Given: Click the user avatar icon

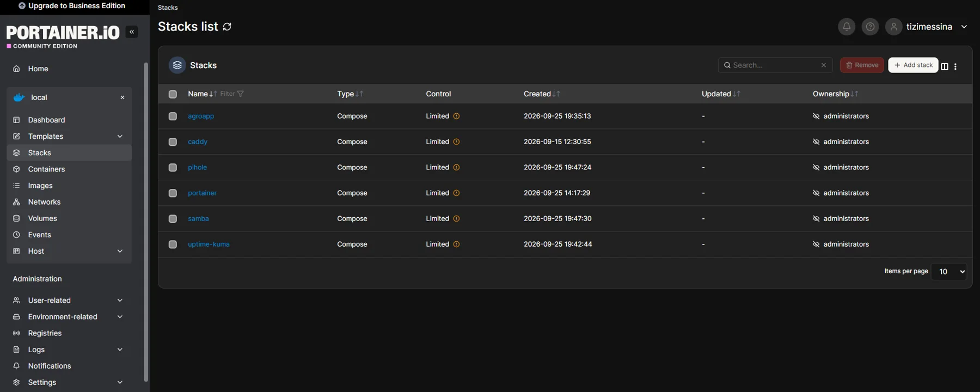Looking at the screenshot, I should pos(893,27).
